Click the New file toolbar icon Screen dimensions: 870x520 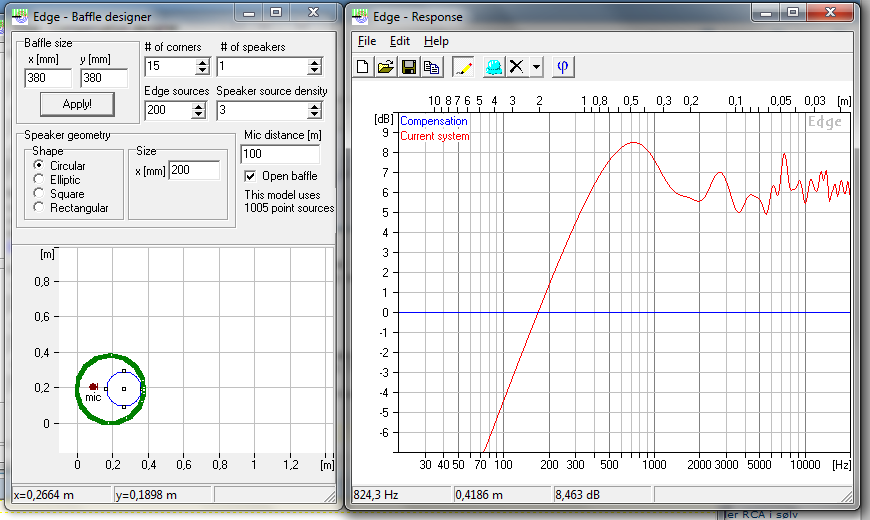(364, 67)
